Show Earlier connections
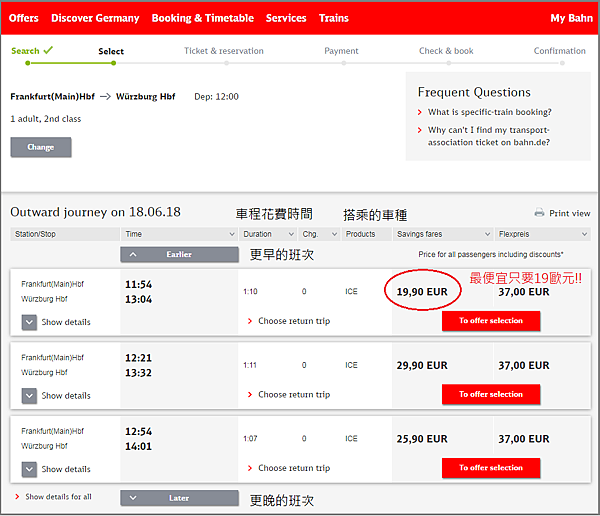This screenshot has height=516, width=600. point(179,255)
